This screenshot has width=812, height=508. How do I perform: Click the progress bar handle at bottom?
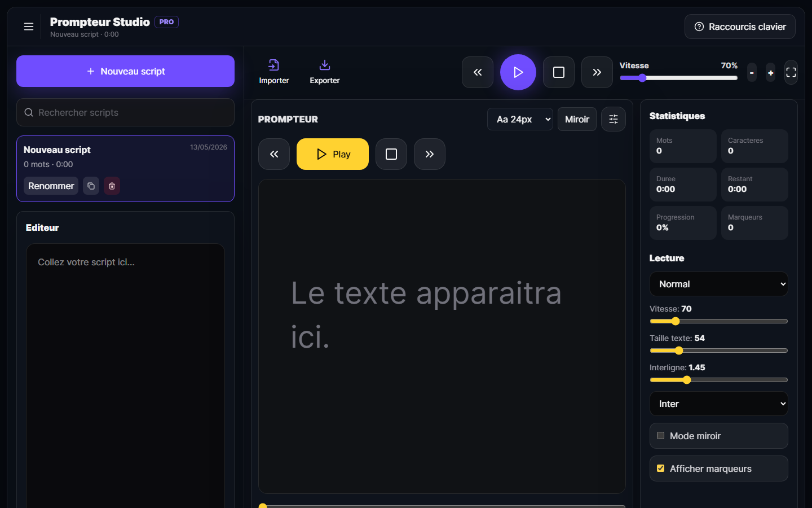pyautogui.click(x=263, y=506)
